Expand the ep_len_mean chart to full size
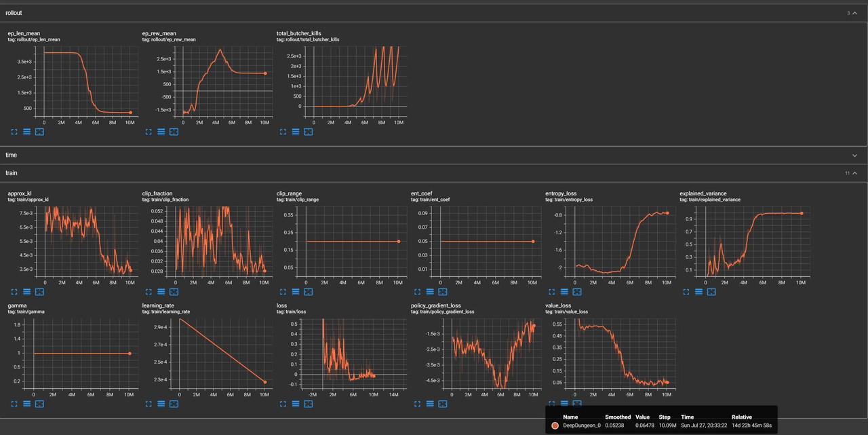The image size is (868, 435). pos(14,132)
